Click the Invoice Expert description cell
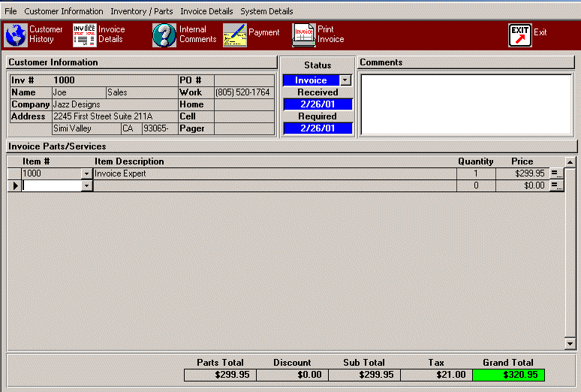Screen dimensions: 581x392 [275, 173]
